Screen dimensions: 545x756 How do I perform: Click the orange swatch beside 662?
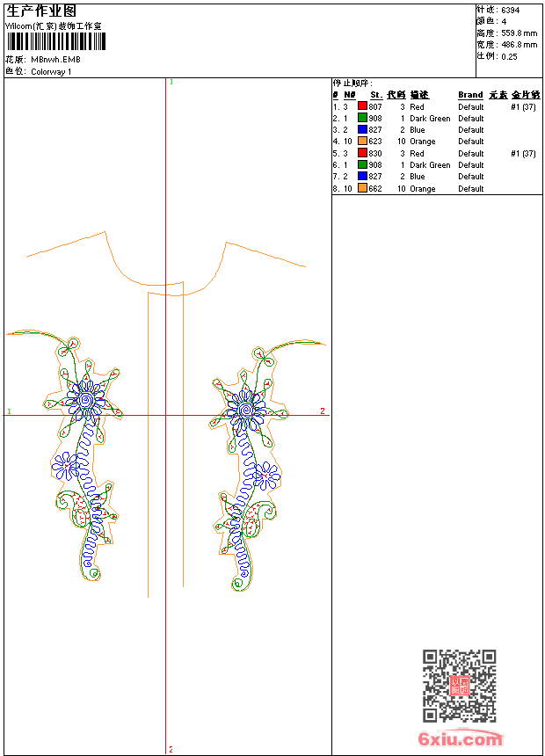pyautogui.click(x=362, y=188)
